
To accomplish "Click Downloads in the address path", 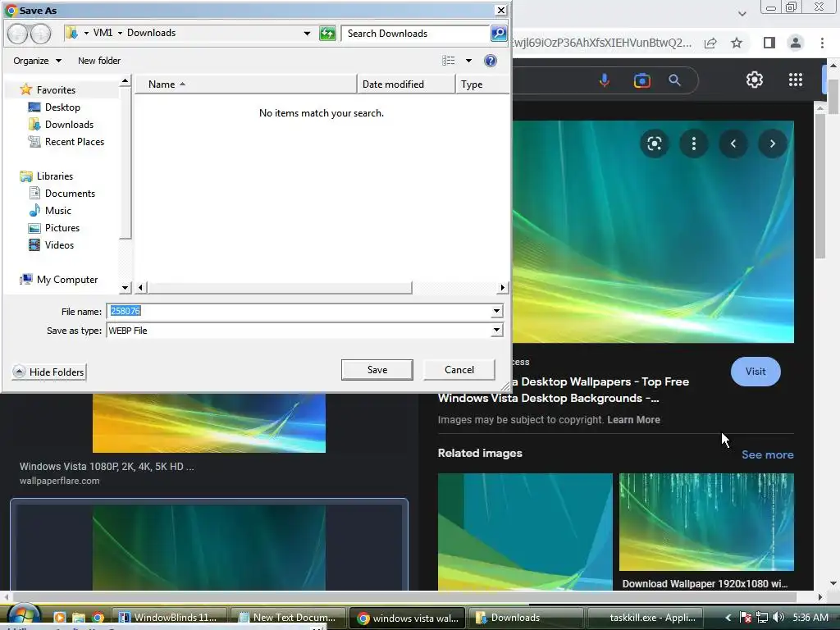I will coord(151,33).
